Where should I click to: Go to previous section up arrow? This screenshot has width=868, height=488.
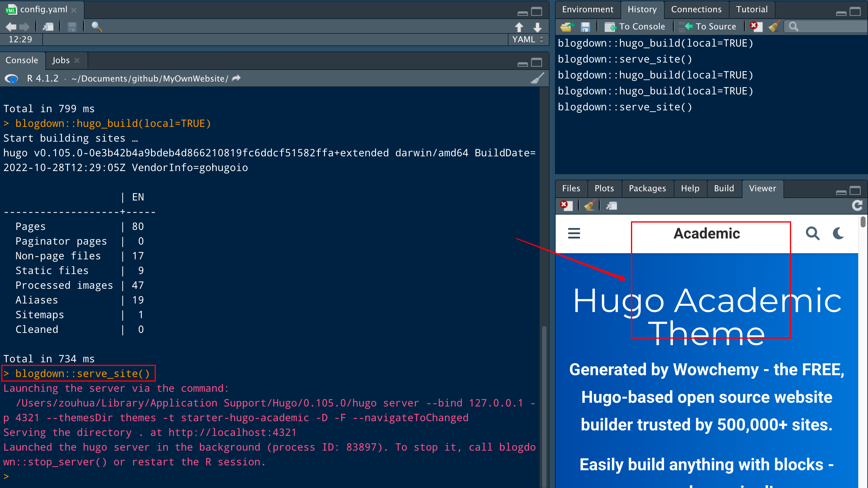(x=519, y=27)
